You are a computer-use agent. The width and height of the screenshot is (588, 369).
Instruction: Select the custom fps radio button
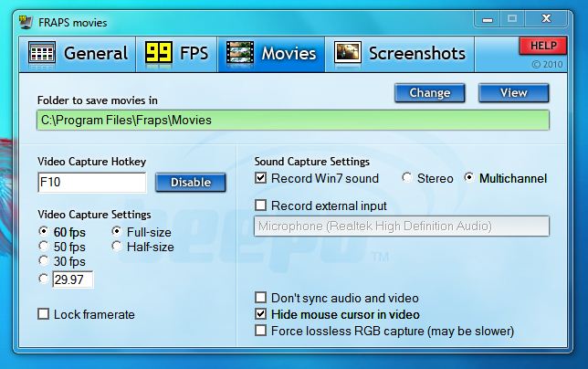[x=44, y=279]
